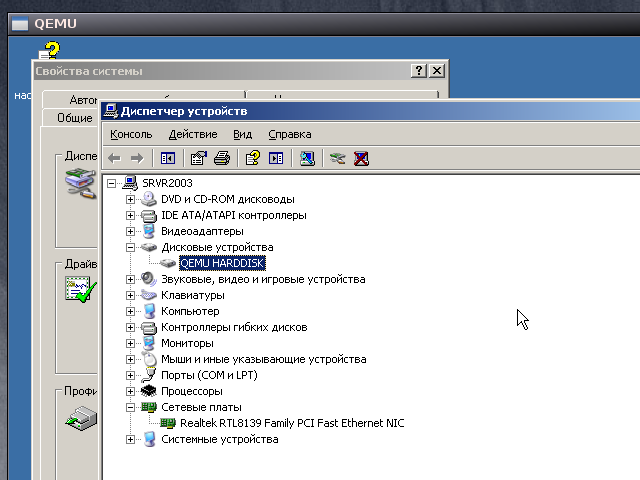Click the Forward arrow toolbar icon

click(137, 158)
